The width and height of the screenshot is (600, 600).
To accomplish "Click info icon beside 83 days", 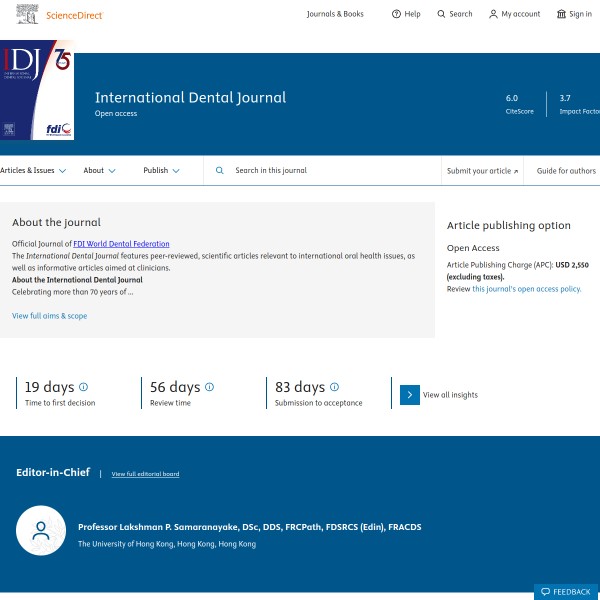I will [x=334, y=387].
